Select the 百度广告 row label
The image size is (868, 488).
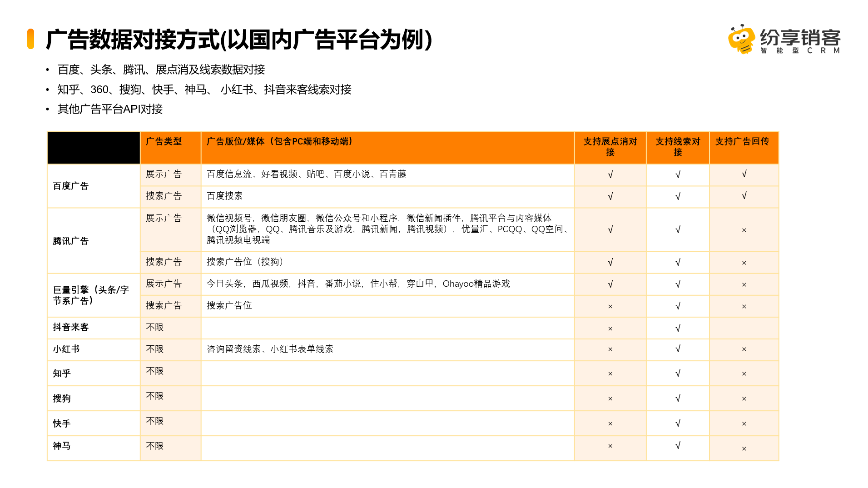71,186
